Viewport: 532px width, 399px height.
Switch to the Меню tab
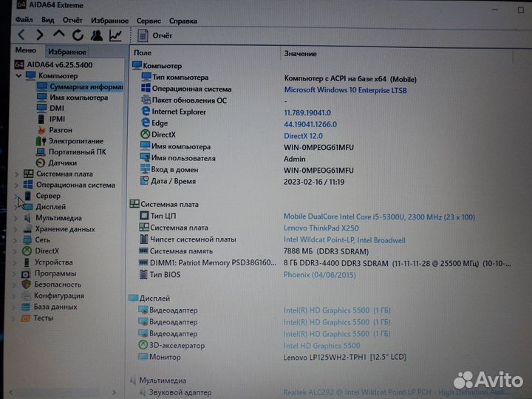click(25, 50)
